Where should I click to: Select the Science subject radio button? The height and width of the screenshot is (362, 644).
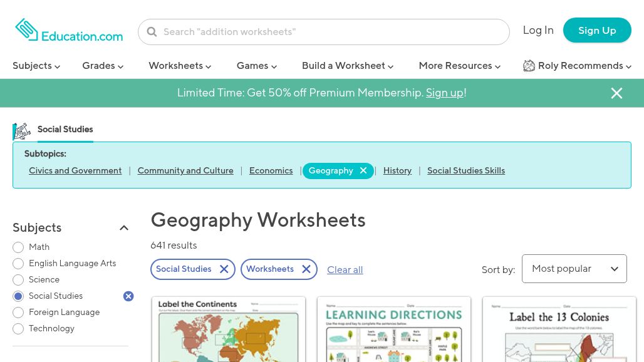pyautogui.click(x=18, y=279)
